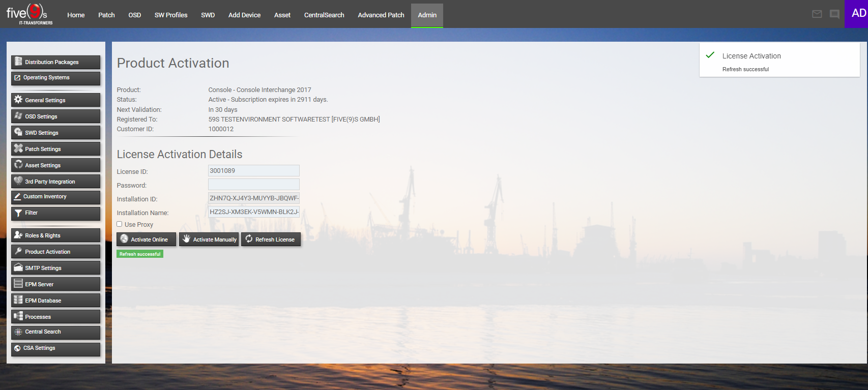868x390 pixels.
Task: Click the SMTP Settings envelope icon
Action: (x=18, y=267)
